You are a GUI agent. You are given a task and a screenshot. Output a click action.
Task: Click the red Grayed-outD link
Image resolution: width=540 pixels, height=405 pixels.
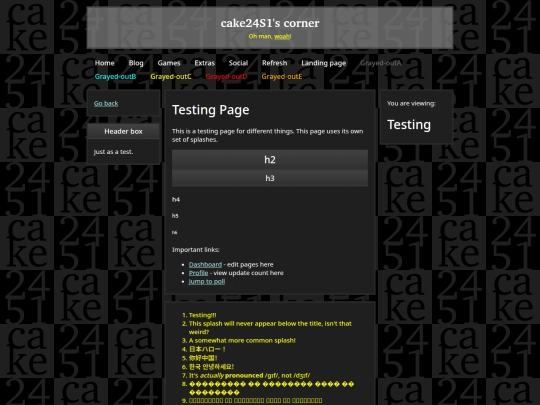click(226, 76)
